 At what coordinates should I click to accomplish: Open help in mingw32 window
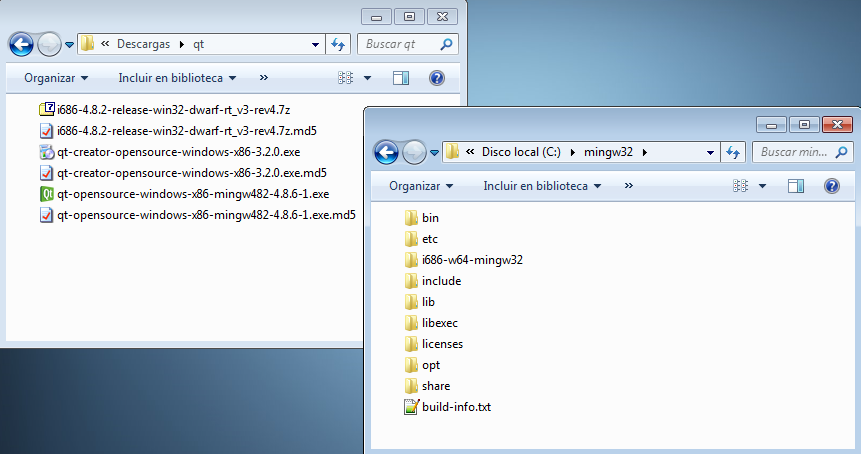(832, 186)
